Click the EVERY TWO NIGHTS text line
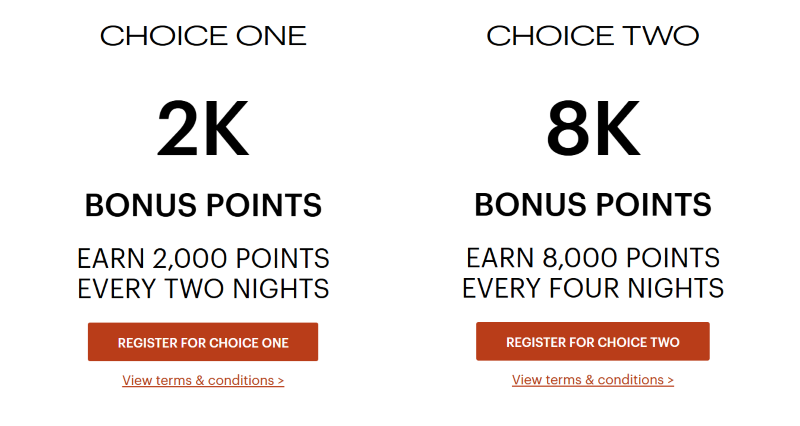800x426 pixels. pos(203,289)
